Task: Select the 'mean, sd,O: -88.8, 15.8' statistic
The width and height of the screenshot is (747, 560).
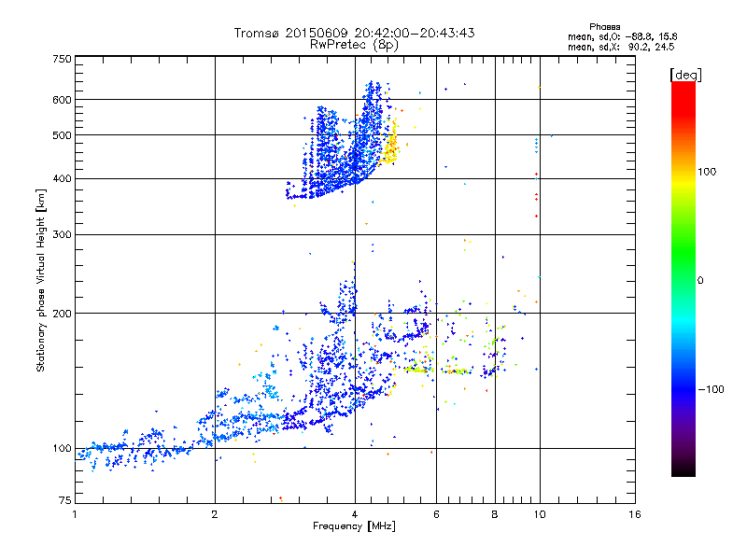Action: [x=622, y=36]
